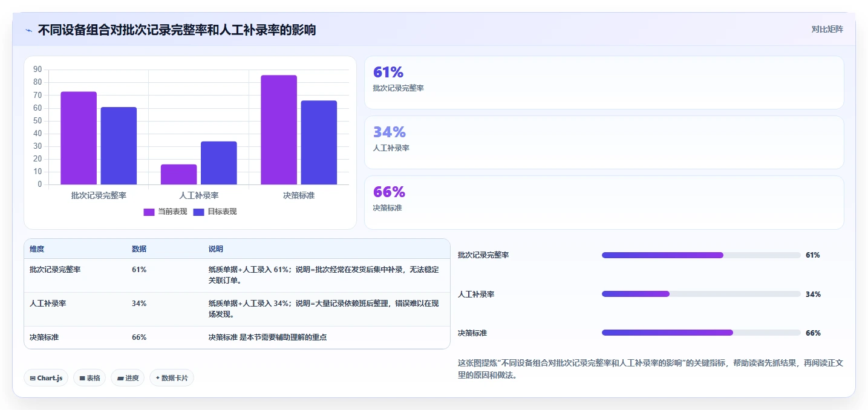
Task: Click the 目标表现 bar for 人工补录率
Action: (x=219, y=163)
